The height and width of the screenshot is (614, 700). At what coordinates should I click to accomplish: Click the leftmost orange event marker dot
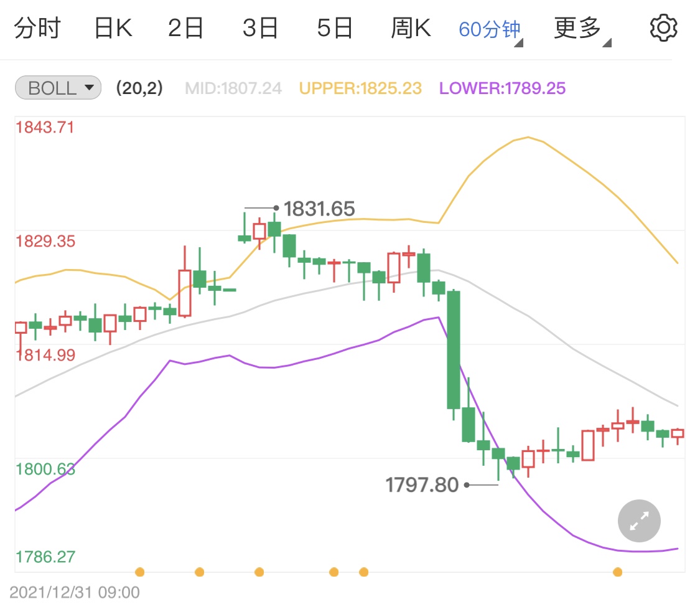(x=140, y=572)
